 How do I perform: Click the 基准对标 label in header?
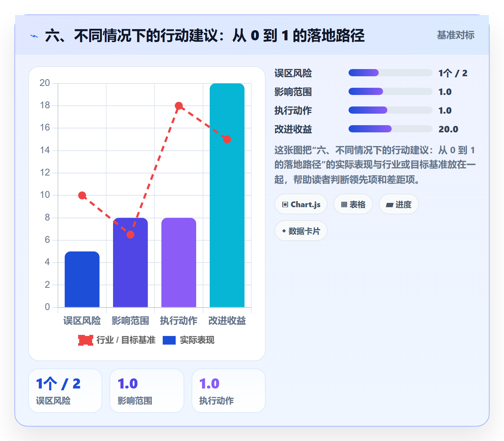click(x=455, y=35)
